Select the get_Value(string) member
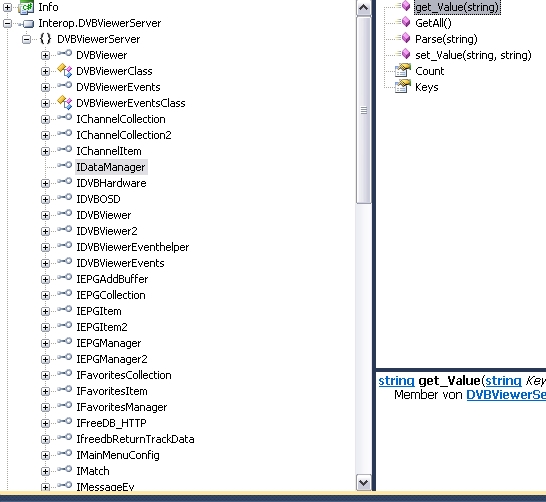This screenshot has height=502, width=546. 457,7
